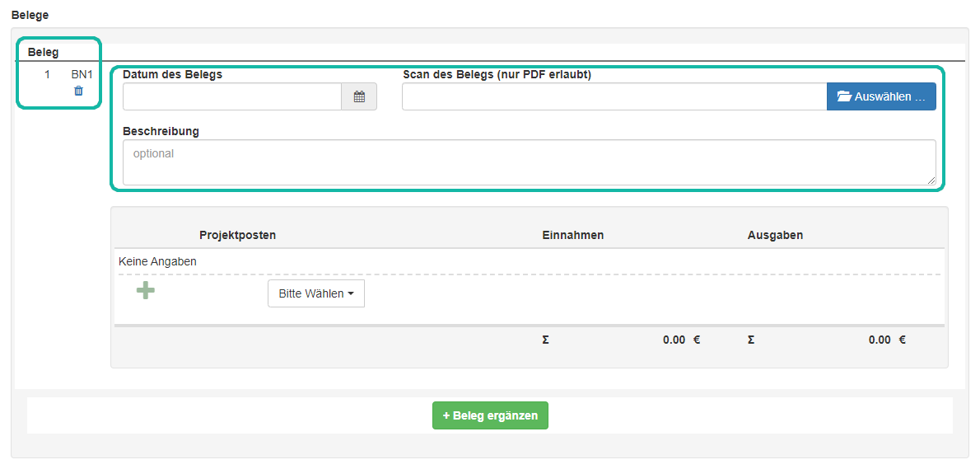This screenshot has width=980, height=469.
Task: Click into the Beschreibung text area
Action: coord(529,162)
